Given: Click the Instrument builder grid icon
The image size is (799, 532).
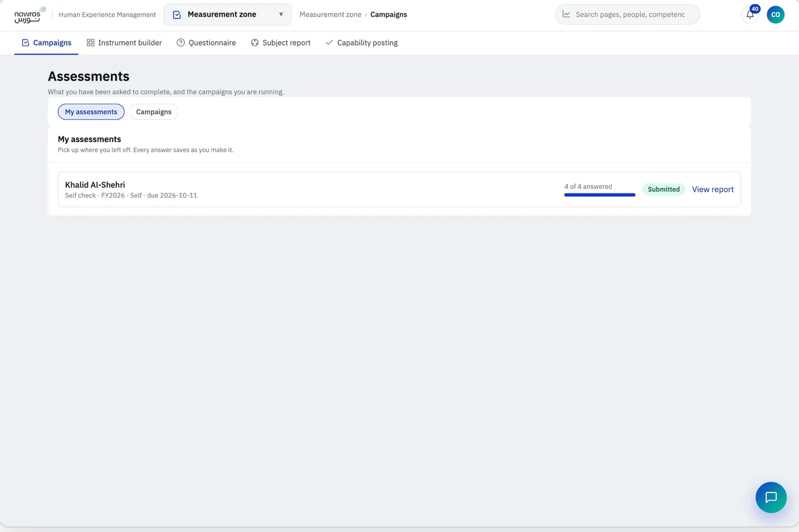Looking at the screenshot, I should click(90, 43).
